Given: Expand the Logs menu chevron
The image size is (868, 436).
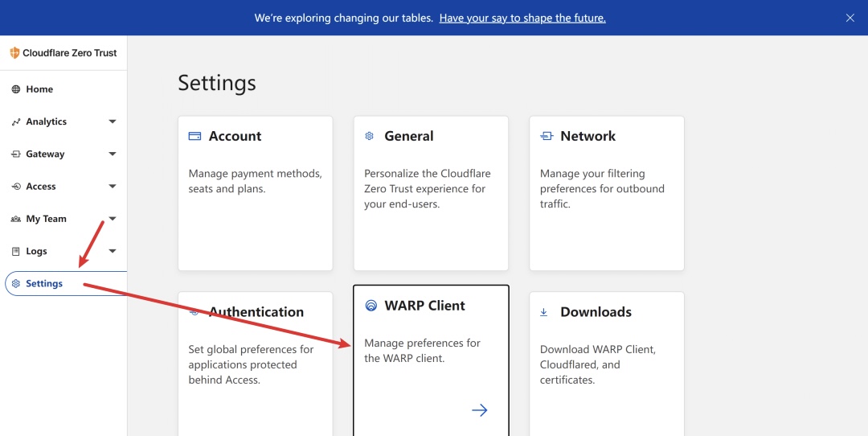Looking at the screenshot, I should pos(113,251).
